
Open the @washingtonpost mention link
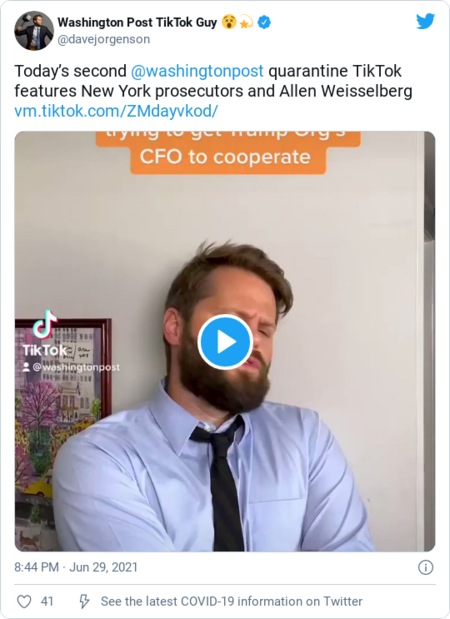(x=197, y=71)
